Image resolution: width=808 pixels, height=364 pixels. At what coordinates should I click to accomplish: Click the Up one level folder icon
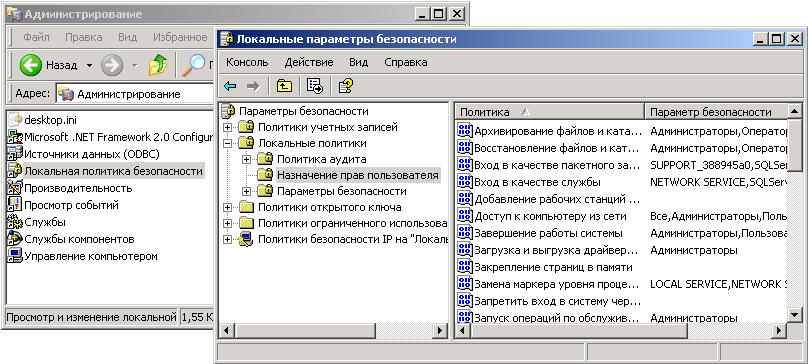click(x=284, y=86)
